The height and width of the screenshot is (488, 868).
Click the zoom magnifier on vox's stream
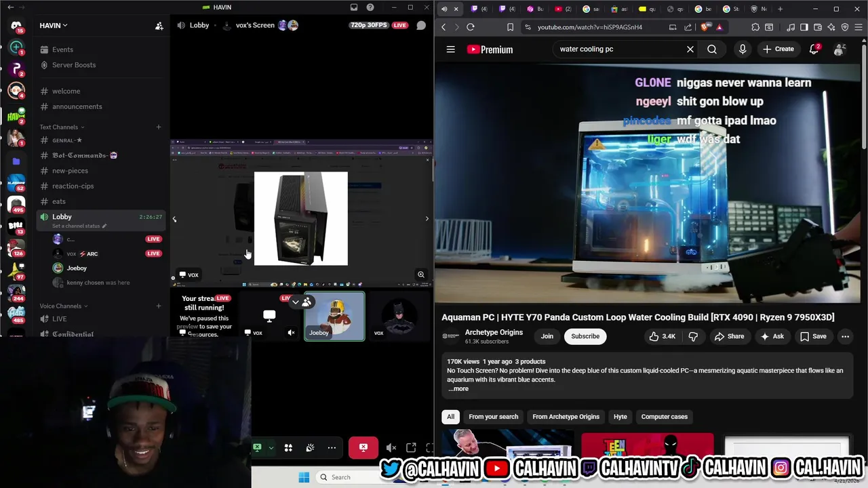click(421, 274)
